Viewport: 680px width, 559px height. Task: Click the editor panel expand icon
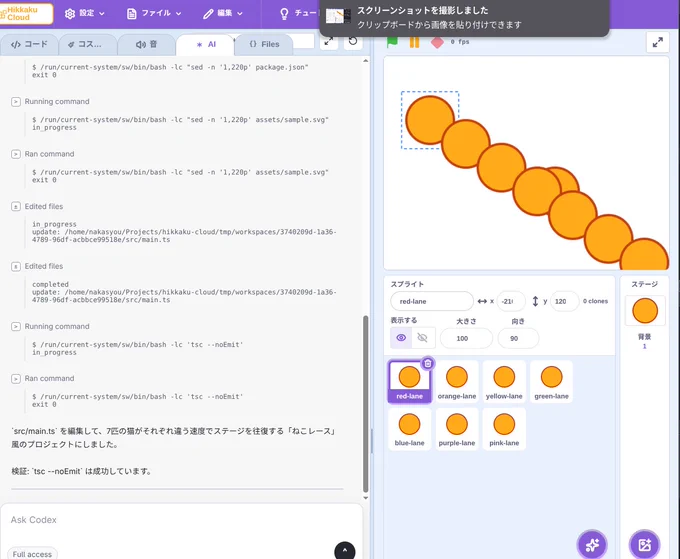pos(329,42)
